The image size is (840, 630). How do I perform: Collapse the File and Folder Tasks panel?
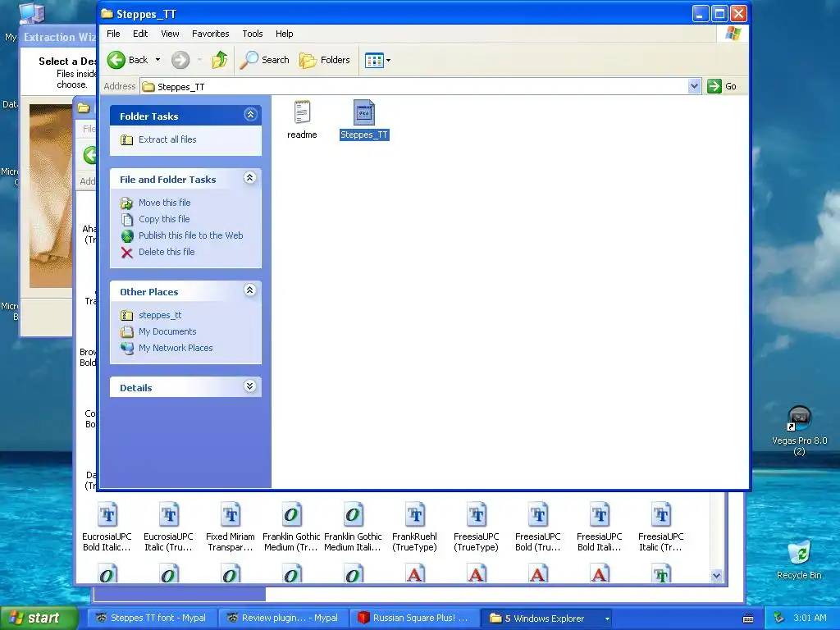click(x=249, y=178)
